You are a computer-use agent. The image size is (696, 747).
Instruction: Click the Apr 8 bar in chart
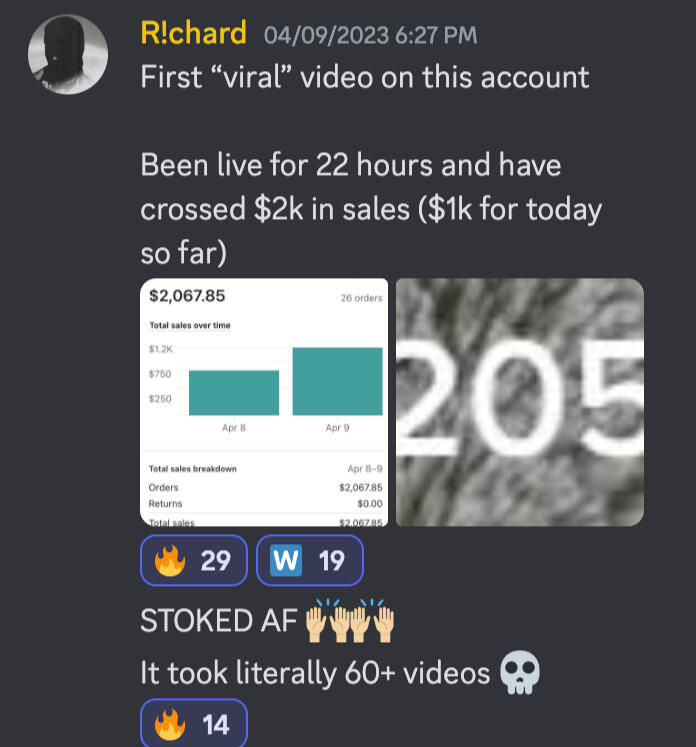234,393
